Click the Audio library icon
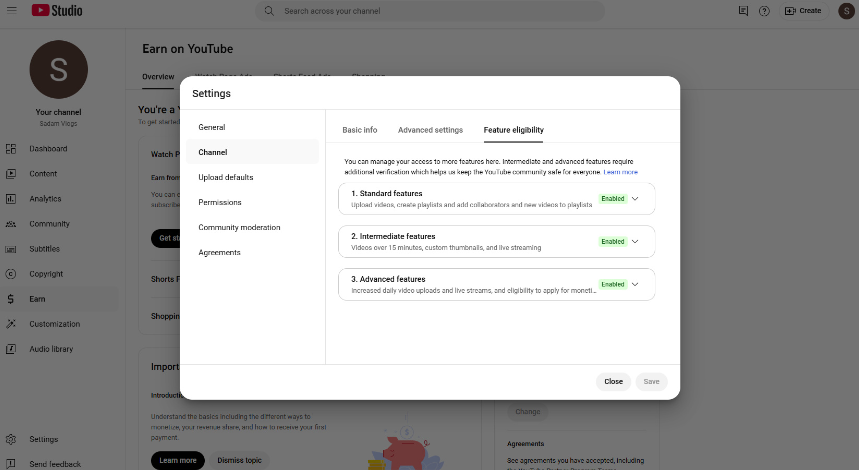This screenshot has width=859, height=470. pos(11,349)
